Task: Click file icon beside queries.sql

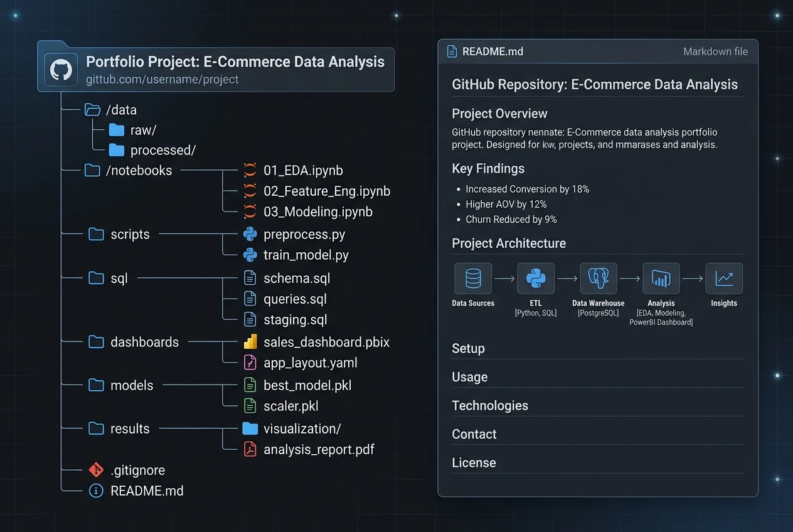Action: [250, 299]
